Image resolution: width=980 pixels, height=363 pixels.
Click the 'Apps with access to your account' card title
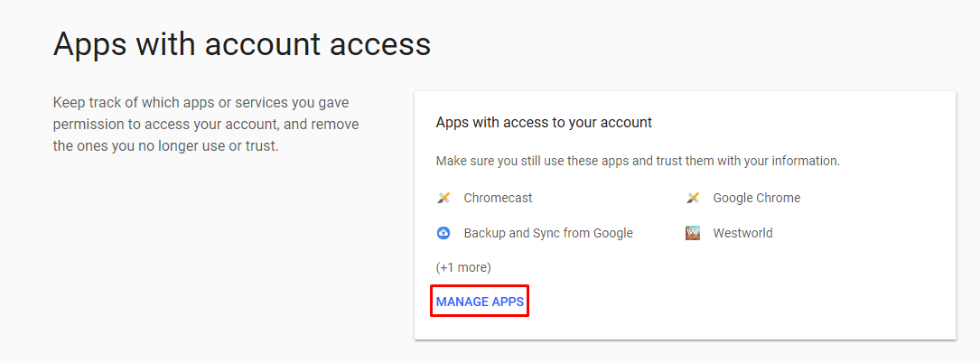544,122
